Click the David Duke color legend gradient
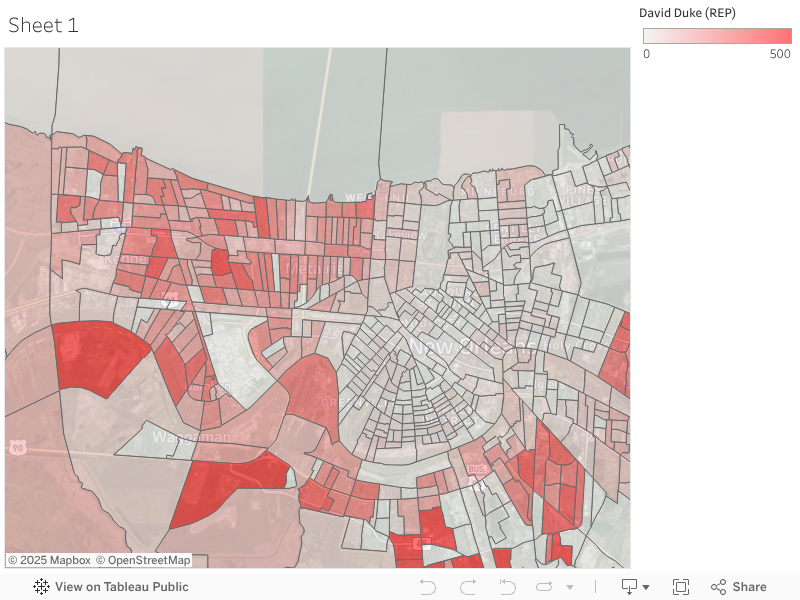 click(717, 36)
